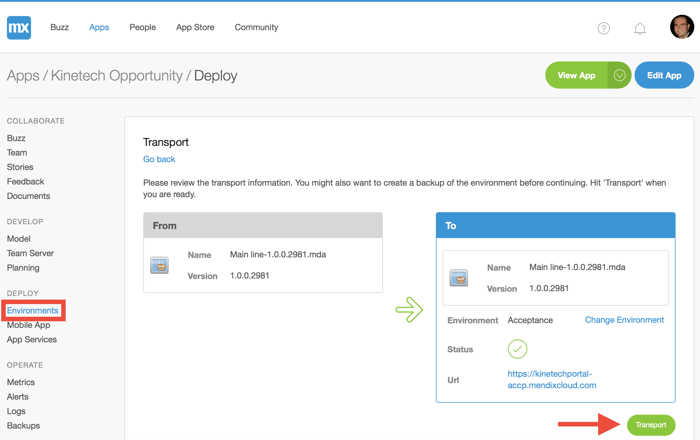Open Documents in the sidebar
The height and width of the screenshot is (440, 700).
[x=29, y=196]
